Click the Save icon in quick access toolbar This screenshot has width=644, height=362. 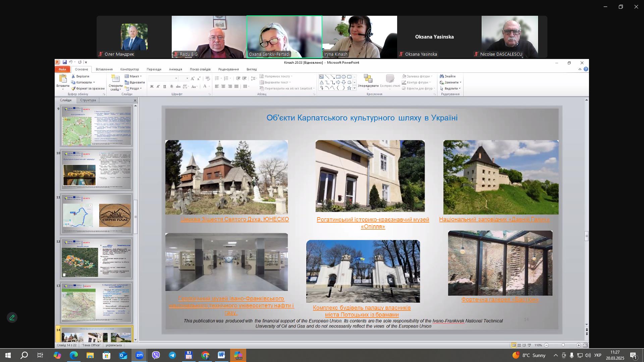pos(64,62)
